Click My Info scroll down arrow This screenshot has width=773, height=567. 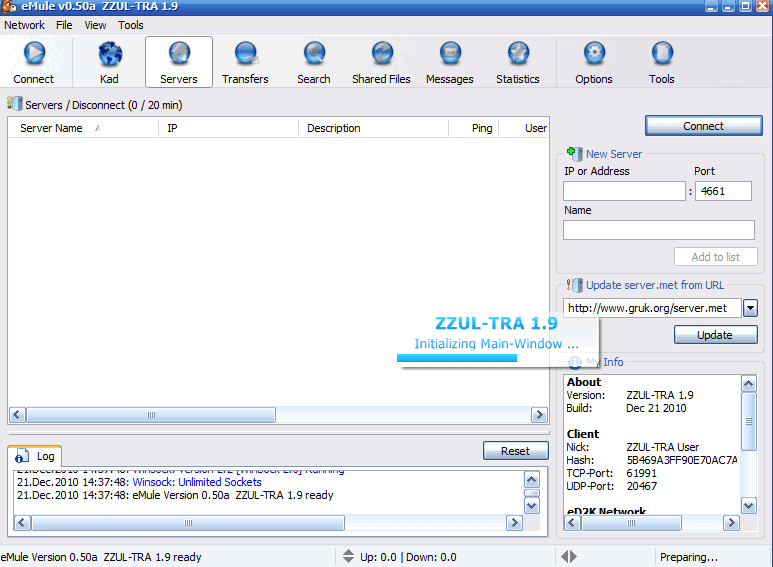(749, 506)
